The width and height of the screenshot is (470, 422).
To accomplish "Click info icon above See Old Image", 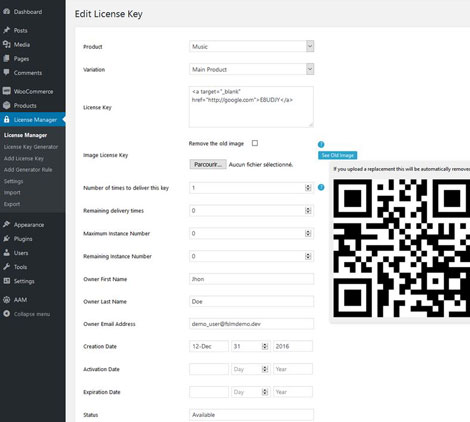I will tap(321, 144).
